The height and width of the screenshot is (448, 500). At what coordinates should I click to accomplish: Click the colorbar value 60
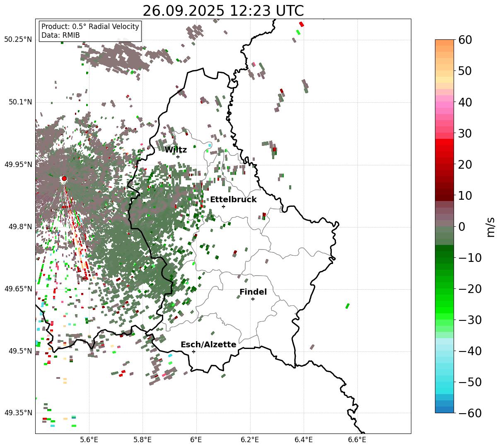pos(464,40)
